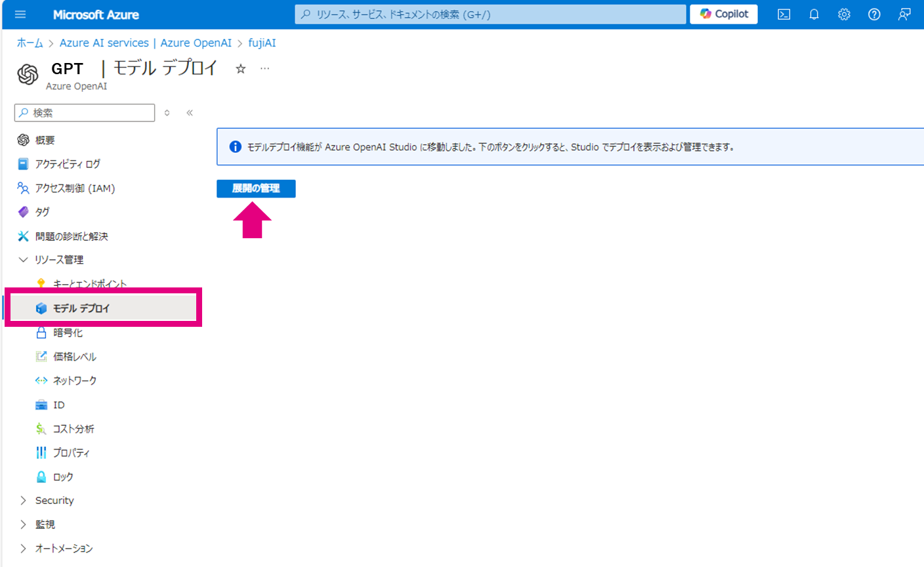Screen dimensions: 924x567
Task: Open プロパティ
Action: [72, 453]
